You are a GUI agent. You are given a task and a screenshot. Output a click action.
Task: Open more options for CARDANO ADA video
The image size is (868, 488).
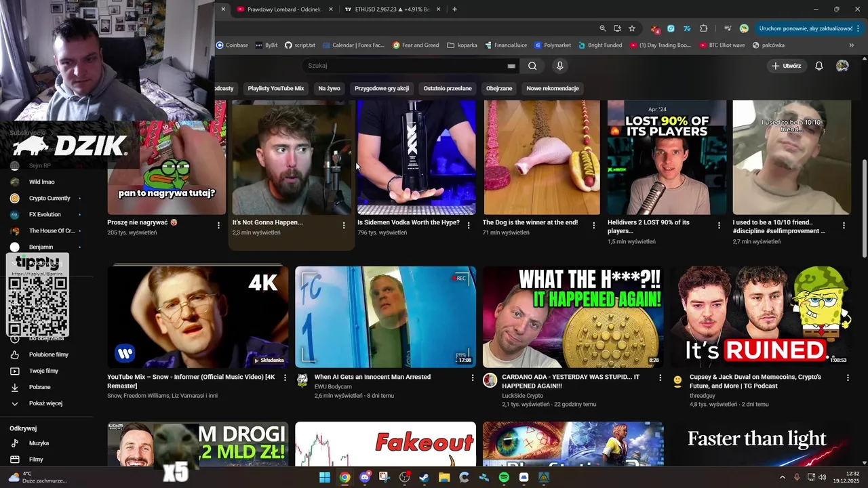(660, 378)
